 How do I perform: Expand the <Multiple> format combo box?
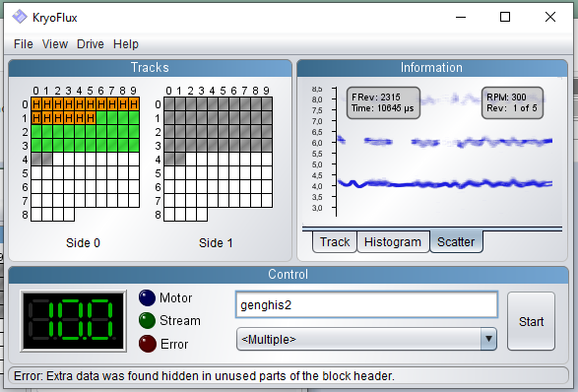(x=366, y=339)
